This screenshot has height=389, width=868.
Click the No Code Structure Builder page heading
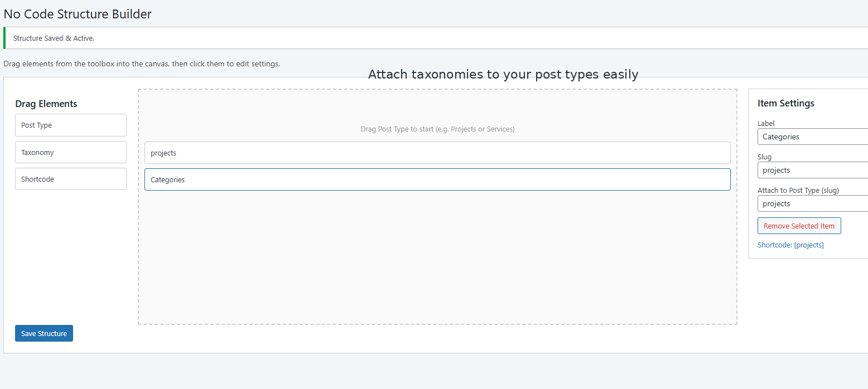tap(78, 14)
